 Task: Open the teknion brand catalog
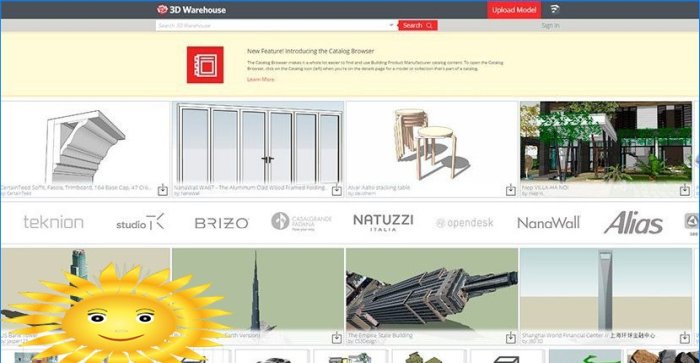tap(54, 222)
